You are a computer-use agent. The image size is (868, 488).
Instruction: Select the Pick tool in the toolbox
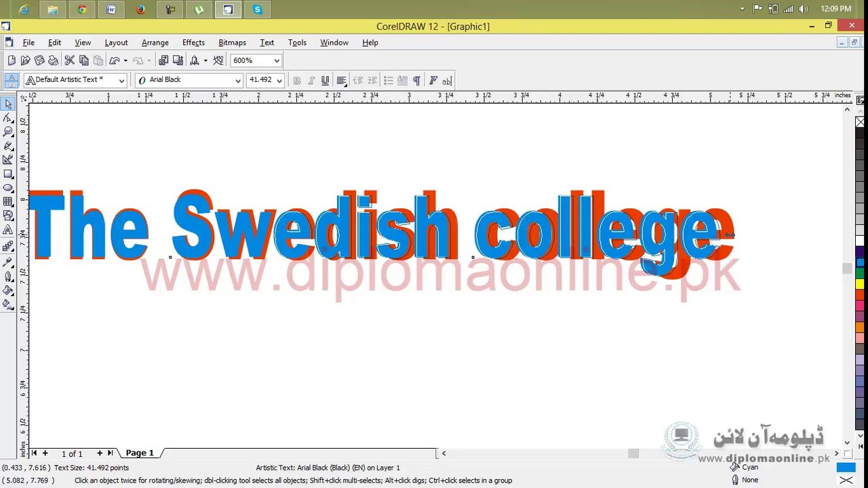(x=8, y=104)
